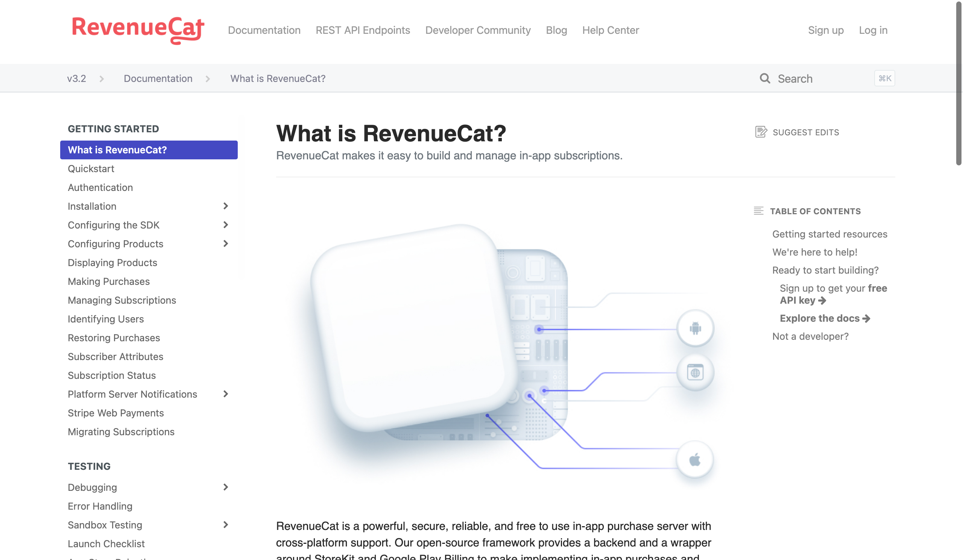The image size is (963, 560).
Task: Open Subscription Status page
Action: pyautogui.click(x=112, y=375)
